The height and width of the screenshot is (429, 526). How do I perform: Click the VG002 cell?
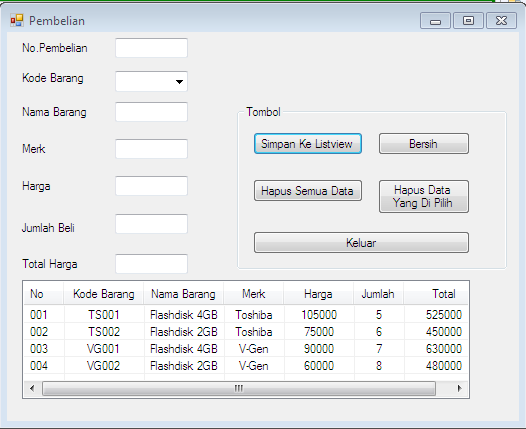coord(103,366)
